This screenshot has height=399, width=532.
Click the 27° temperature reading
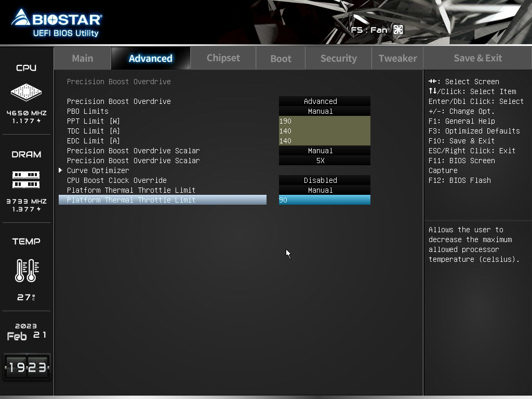coord(26,297)
